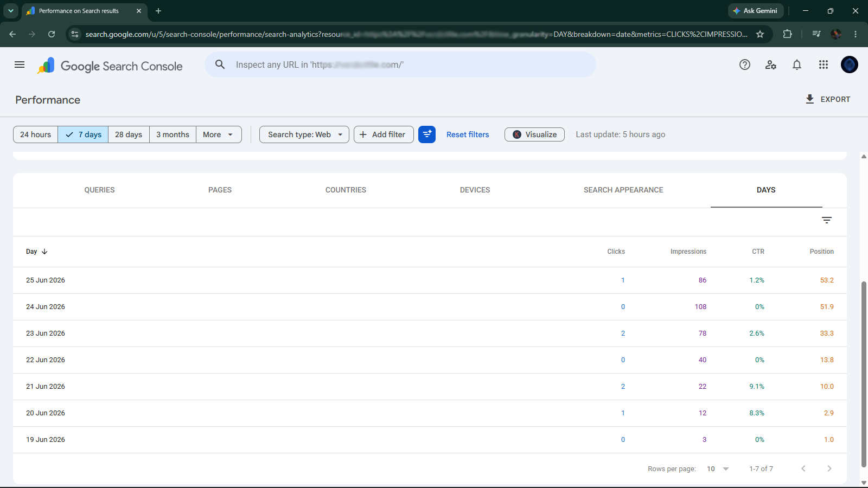Image resolution: width=868 pixels, height=488 pixels.
Task: Click the page vertical scrollbar thumb
Action: pyautogui.click(x=864, y=374)
